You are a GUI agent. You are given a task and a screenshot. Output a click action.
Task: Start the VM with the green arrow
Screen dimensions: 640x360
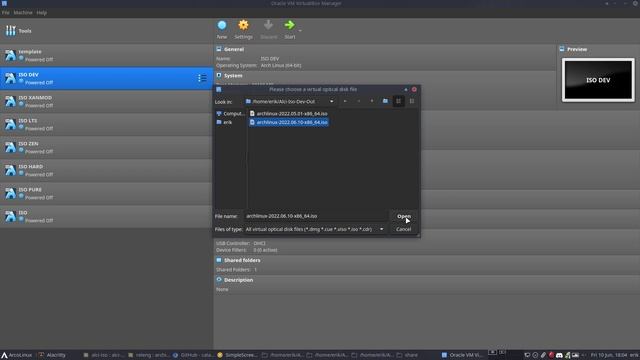[289, 25]
